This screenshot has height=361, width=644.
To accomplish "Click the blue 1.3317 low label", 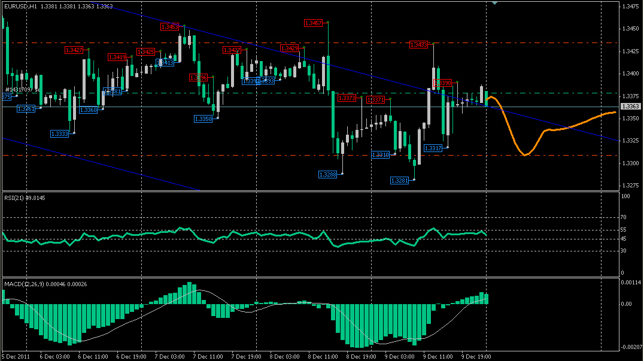I will 433,148.
